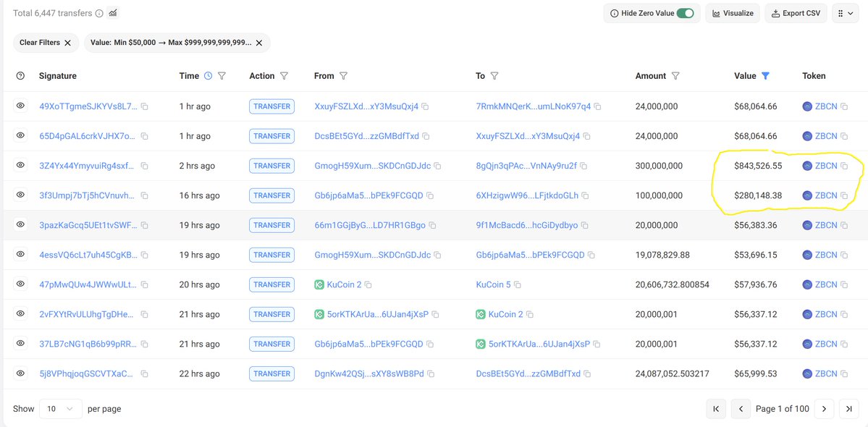Open the From column filter
Image resolution: width=868 pixels, height=427 pixels.
click(342, 76)
